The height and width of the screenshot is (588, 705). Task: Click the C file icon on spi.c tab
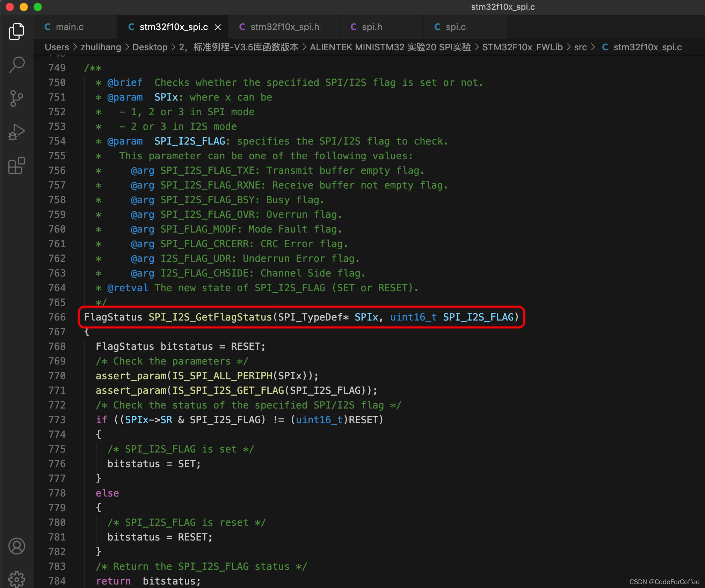click(x=437, y=27)
